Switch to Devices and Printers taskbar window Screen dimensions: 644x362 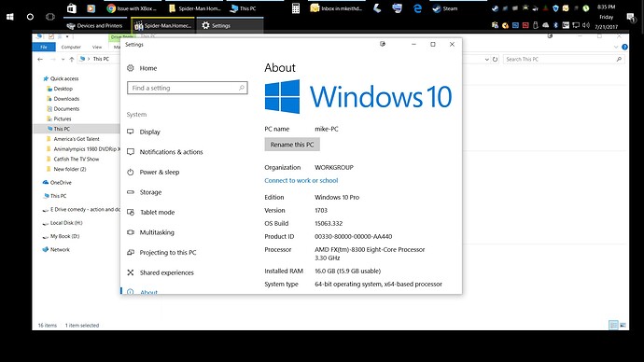coord(95,25)
